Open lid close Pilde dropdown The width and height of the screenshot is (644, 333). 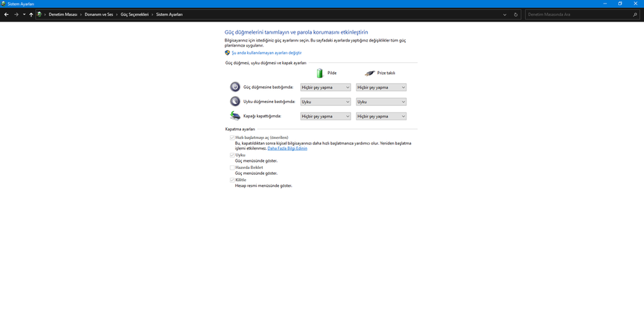click(326, 116)
